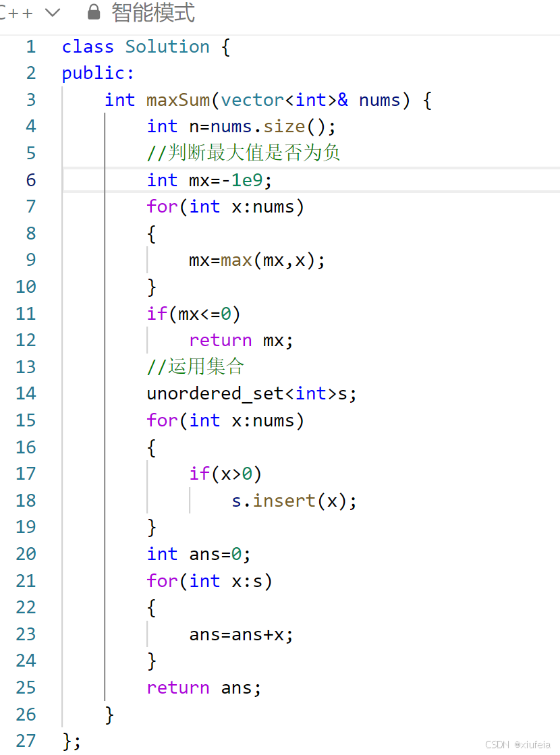Click 'int n=nums.size();' line

pyautogui.click(x=242, y=127)
